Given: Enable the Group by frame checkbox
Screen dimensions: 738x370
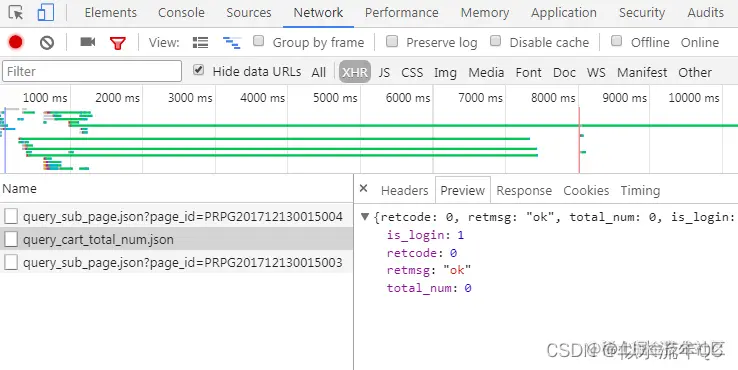Looking at the screenshot, I should click(258, 41).
